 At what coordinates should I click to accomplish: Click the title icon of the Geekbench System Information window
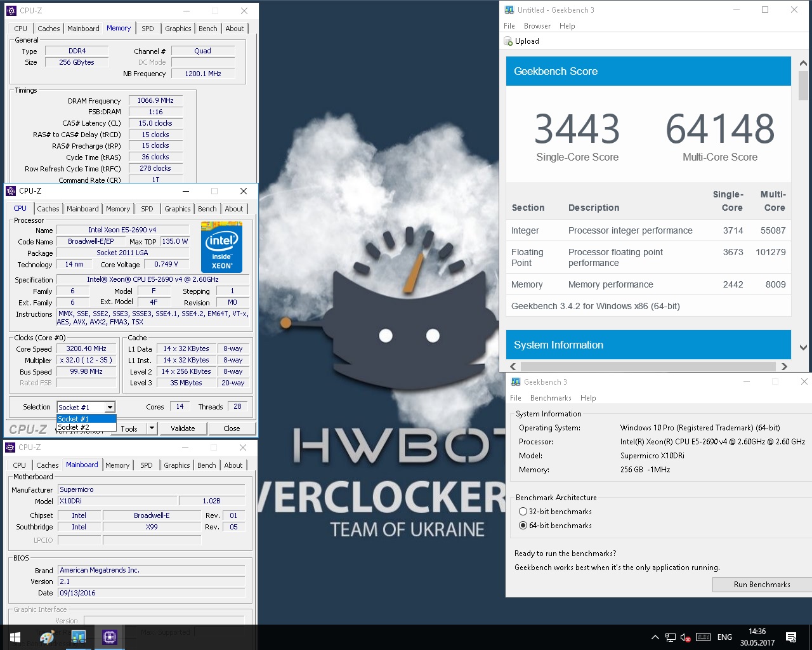click(x=516, y=382)
